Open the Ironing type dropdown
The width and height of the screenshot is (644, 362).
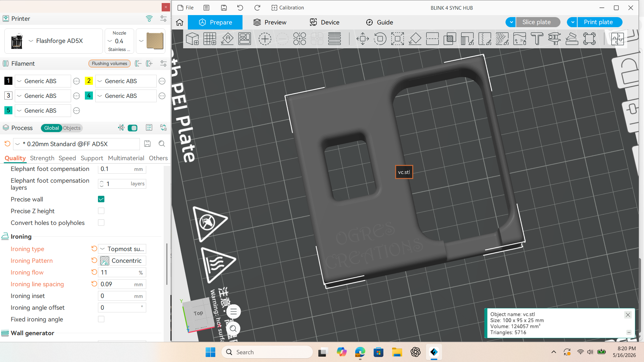[122, 249]
